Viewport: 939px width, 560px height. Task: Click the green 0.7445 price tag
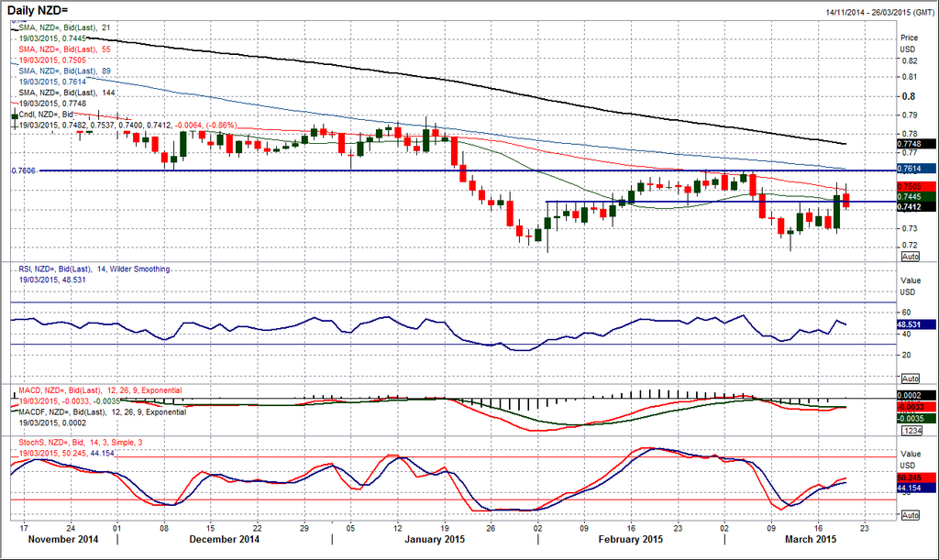(x=916, y=197)
